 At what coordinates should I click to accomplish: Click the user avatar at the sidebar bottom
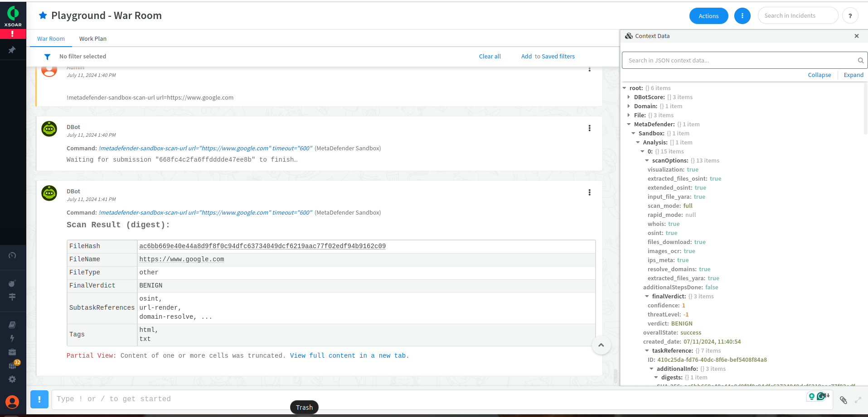pyautogui.click(x=12, y=402)
